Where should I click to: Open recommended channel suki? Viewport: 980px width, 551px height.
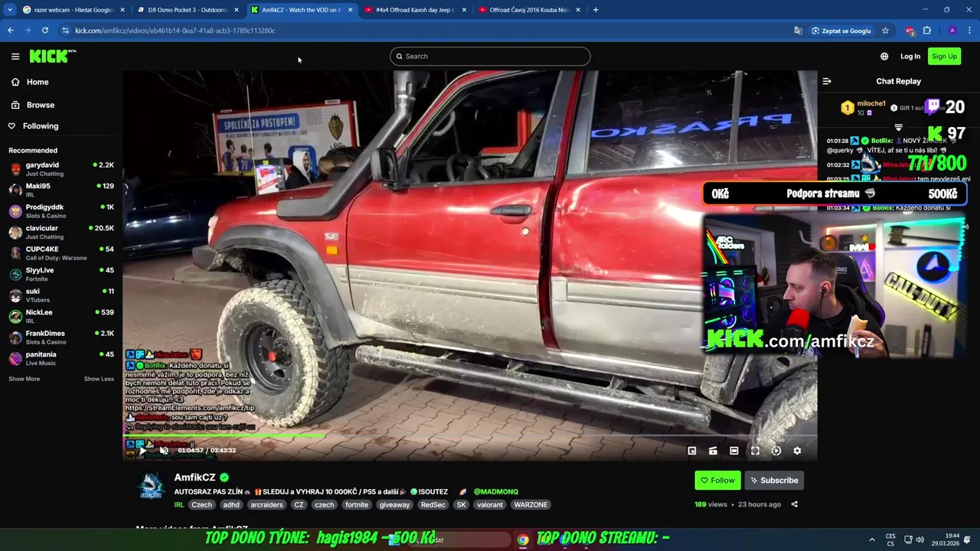click(61, 295)
